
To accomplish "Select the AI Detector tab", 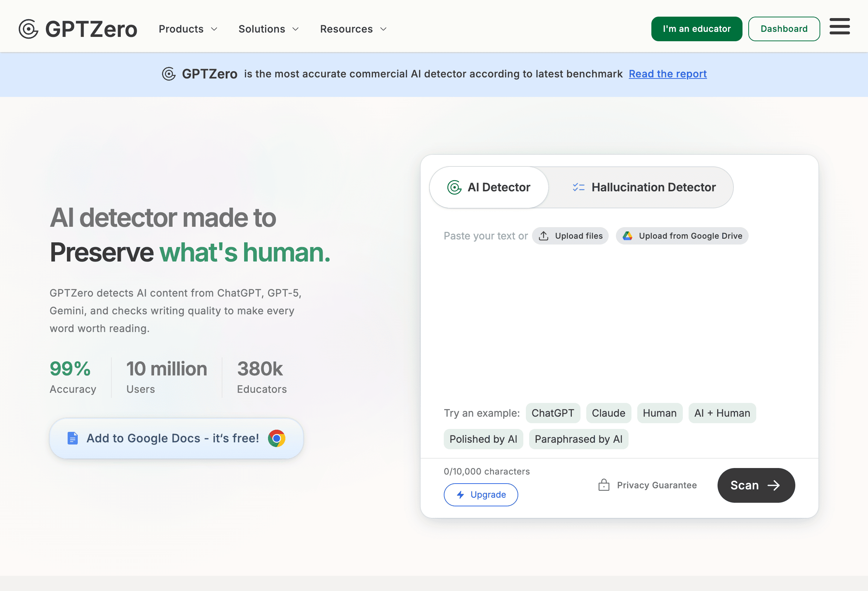I will [489, 187].
